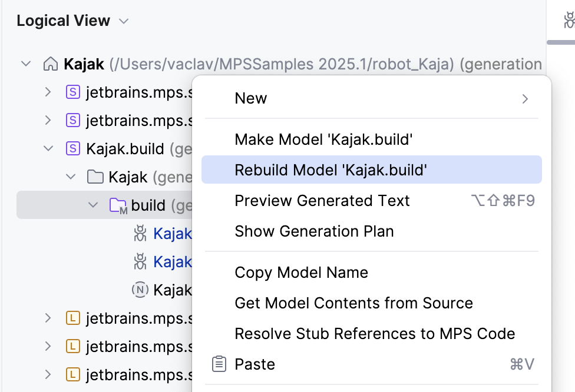Viewport: 575px width, 392px height.
Task: Collapse the Kajak.build solution node
Action: click(48, 149)
